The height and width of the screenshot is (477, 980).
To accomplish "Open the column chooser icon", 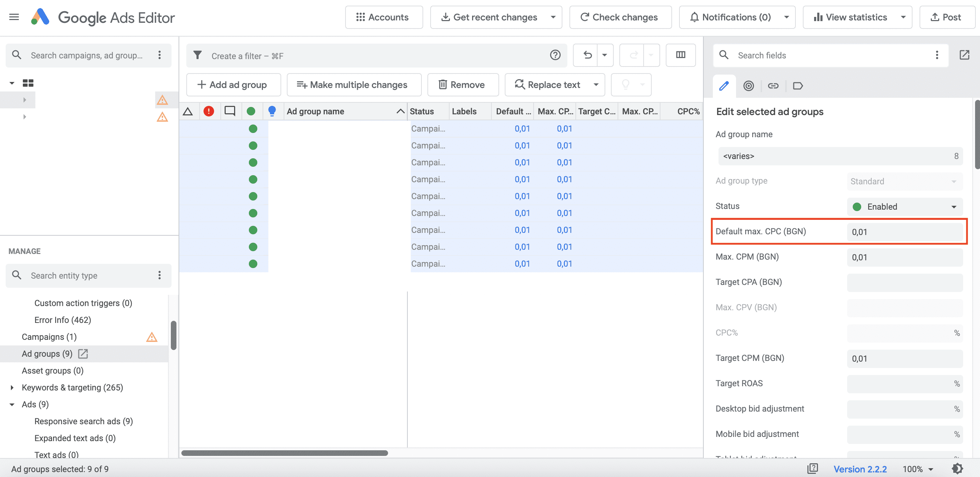I will [681, 55].
